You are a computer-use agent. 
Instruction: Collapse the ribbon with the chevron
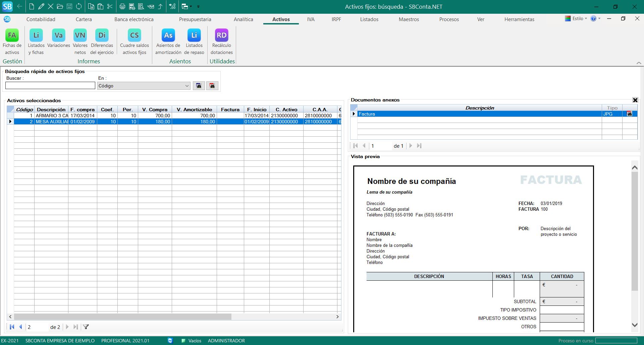coord(639,63)
